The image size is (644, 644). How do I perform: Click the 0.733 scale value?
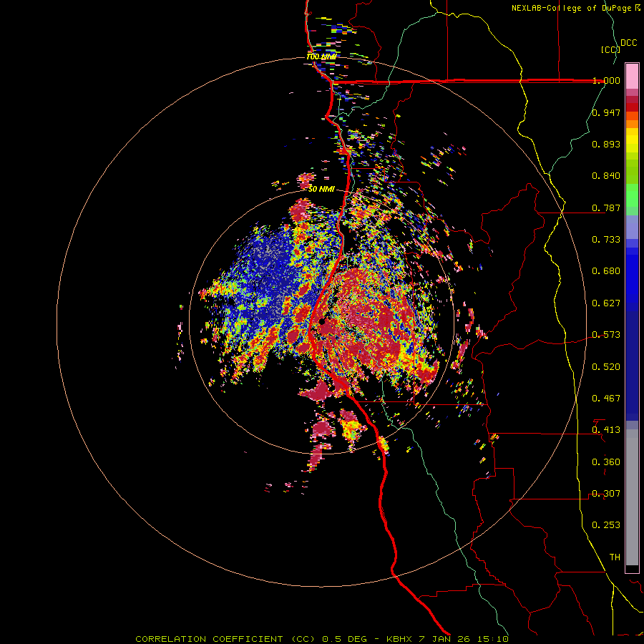[x=606, y=240]
